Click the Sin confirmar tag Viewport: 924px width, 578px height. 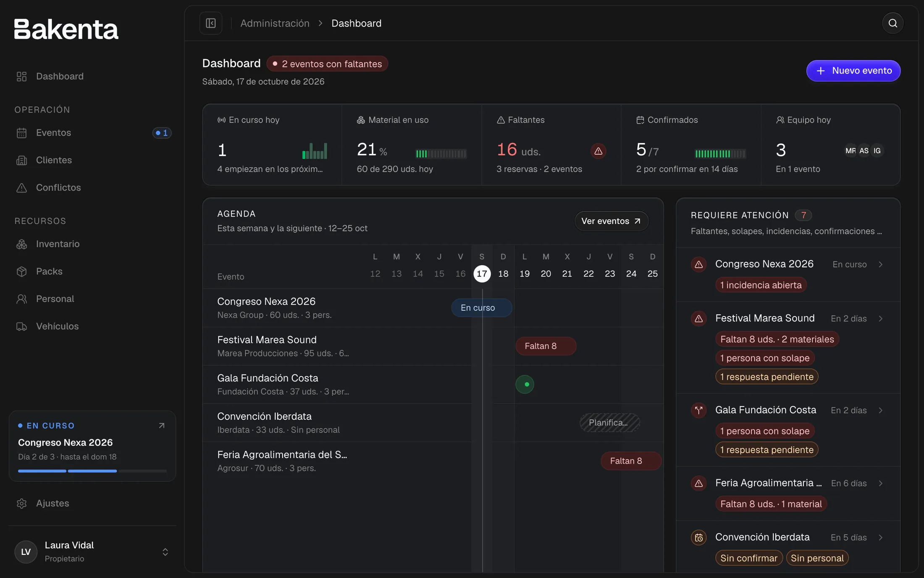point(748,558)
